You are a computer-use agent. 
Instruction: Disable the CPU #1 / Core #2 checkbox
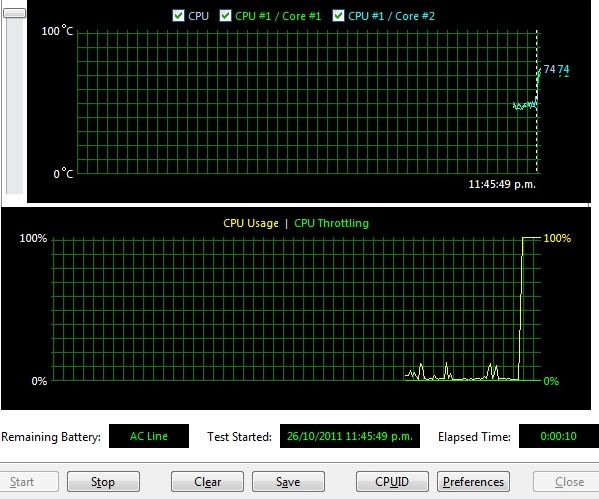coord(338,16)
